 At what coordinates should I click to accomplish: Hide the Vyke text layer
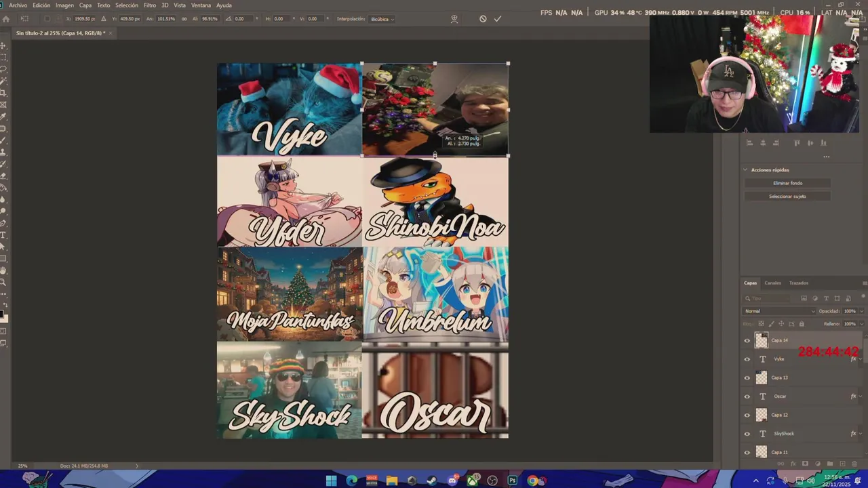(x=747, y=359)
